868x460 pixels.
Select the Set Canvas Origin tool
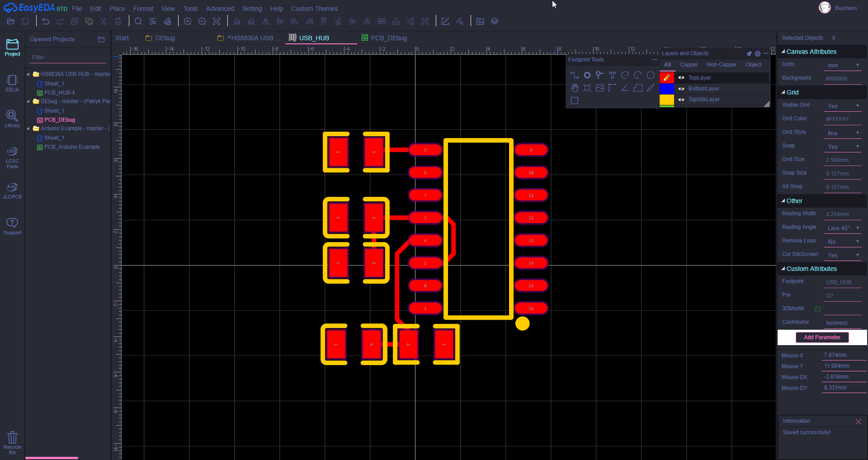612,88
